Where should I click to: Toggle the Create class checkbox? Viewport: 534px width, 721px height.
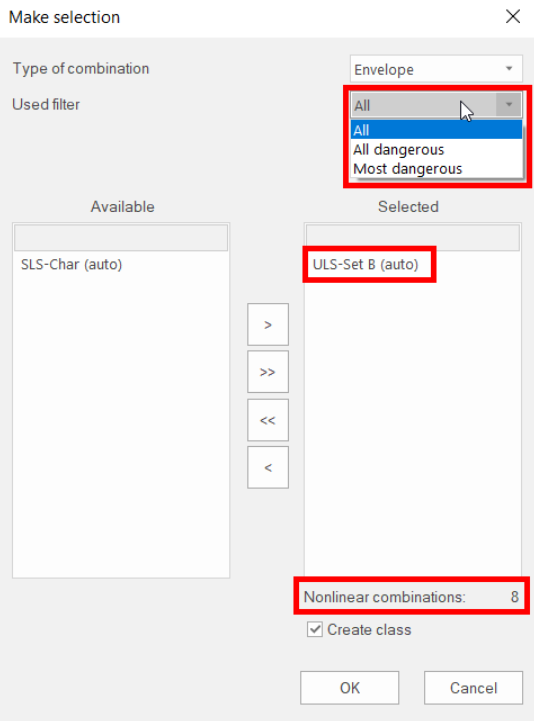point(315,629)
